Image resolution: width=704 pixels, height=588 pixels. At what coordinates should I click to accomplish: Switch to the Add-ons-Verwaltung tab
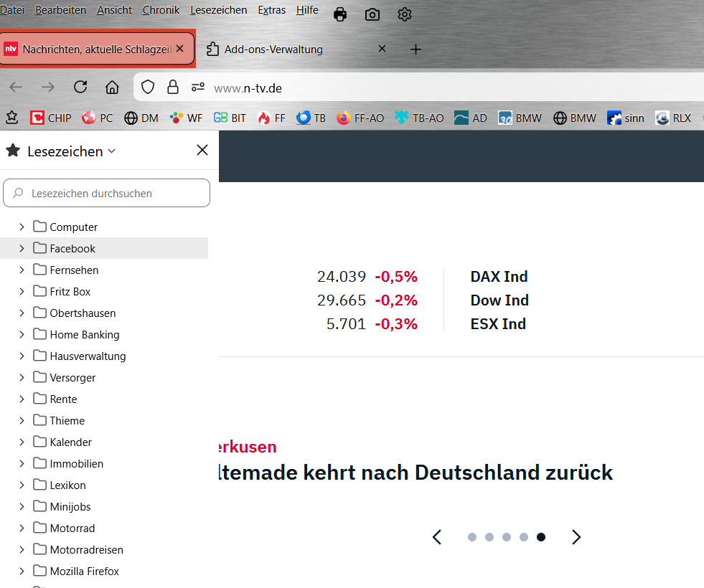pyautogui.click(x=273, y=49)
